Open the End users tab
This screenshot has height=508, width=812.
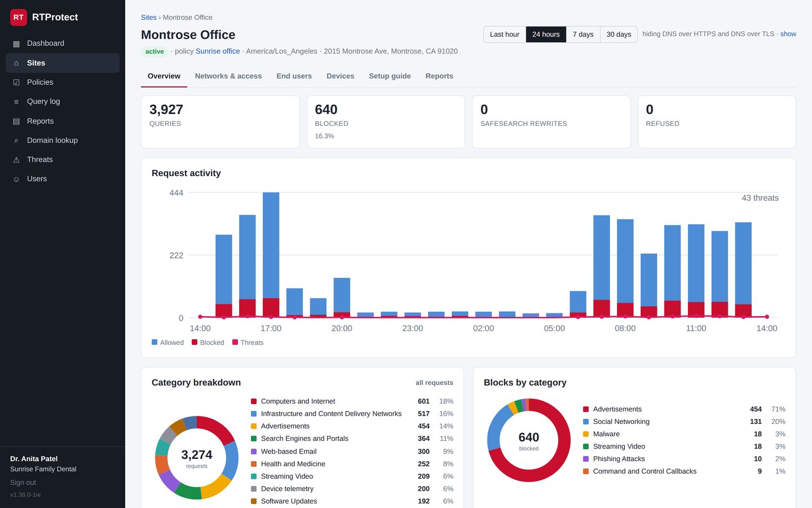[x=294, y=76]
